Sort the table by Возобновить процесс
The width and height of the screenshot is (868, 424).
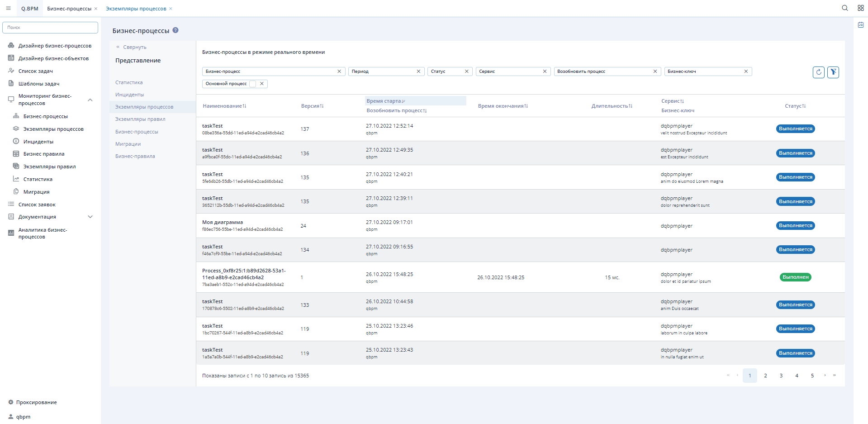pos(396,110)
